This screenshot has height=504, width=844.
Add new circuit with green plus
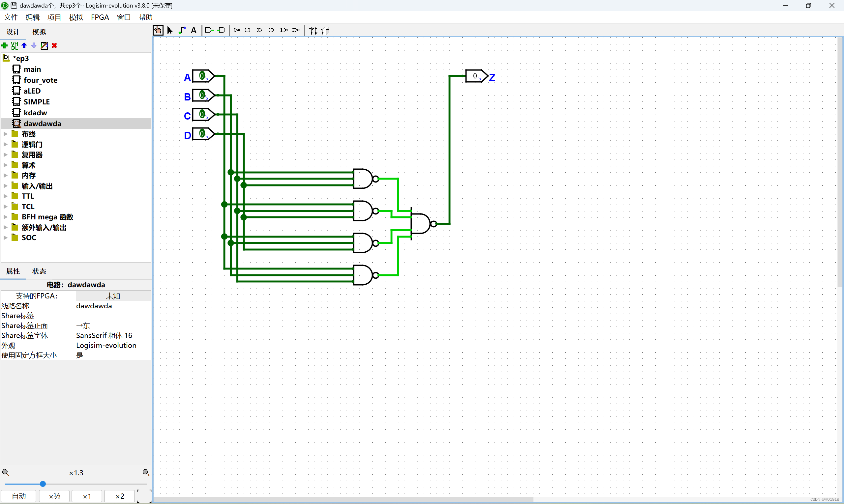click(x=4, y=45)
